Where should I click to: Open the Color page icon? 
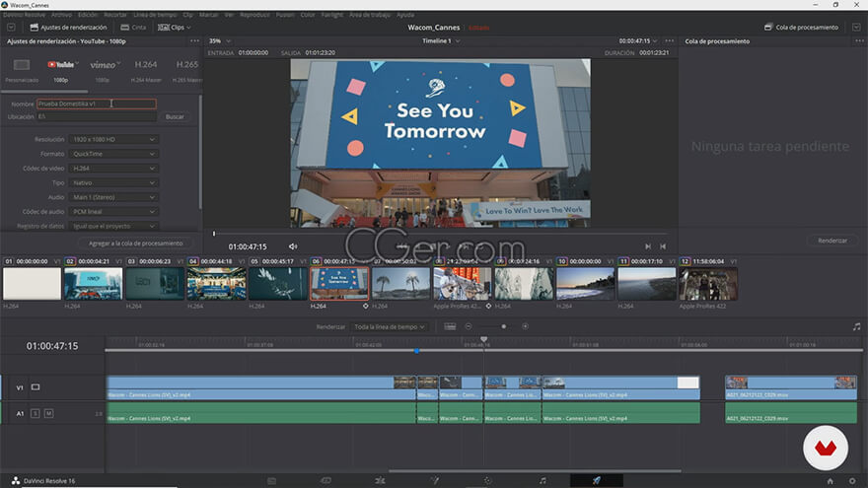pos(487,481)
